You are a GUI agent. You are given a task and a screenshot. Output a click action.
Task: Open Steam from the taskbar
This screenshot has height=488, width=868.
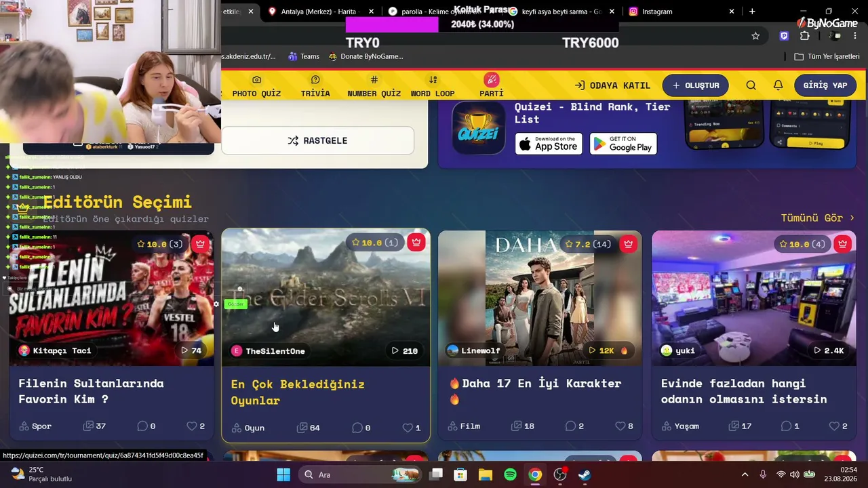pyautogui.click(x=585, y=474)
